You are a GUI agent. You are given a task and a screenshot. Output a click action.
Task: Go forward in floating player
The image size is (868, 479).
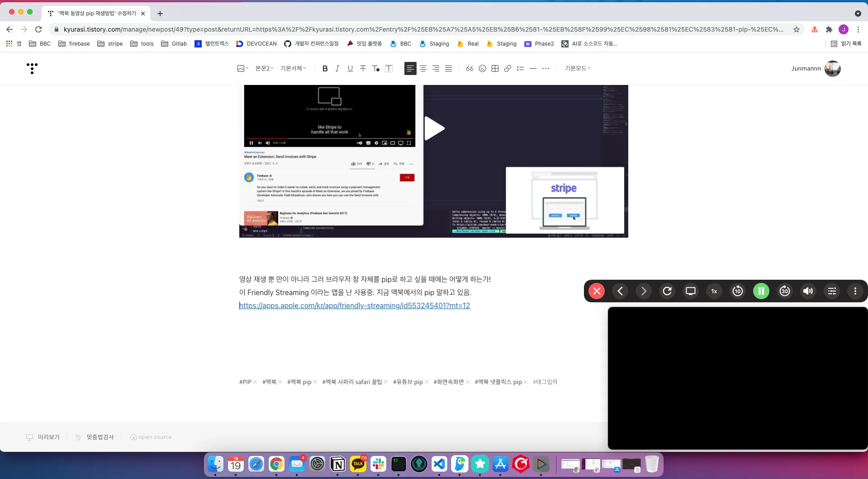click(644, 291)
